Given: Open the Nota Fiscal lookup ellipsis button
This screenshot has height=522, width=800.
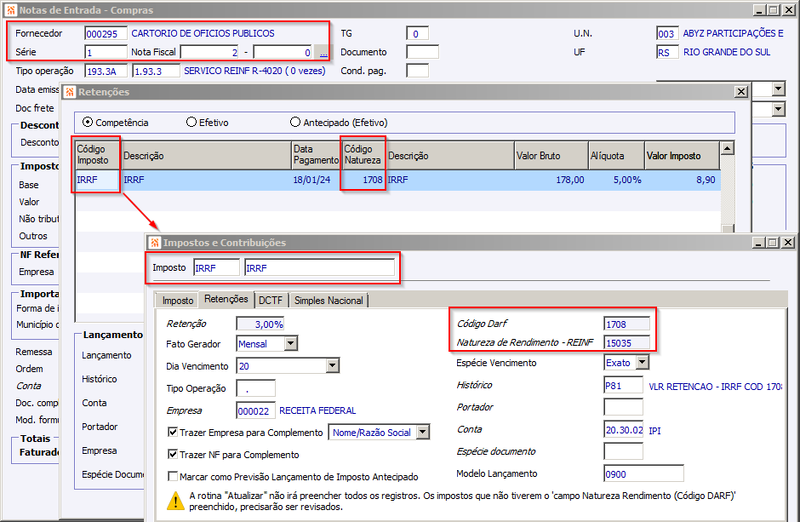Looking at the screenshot, I should (323, 52).
